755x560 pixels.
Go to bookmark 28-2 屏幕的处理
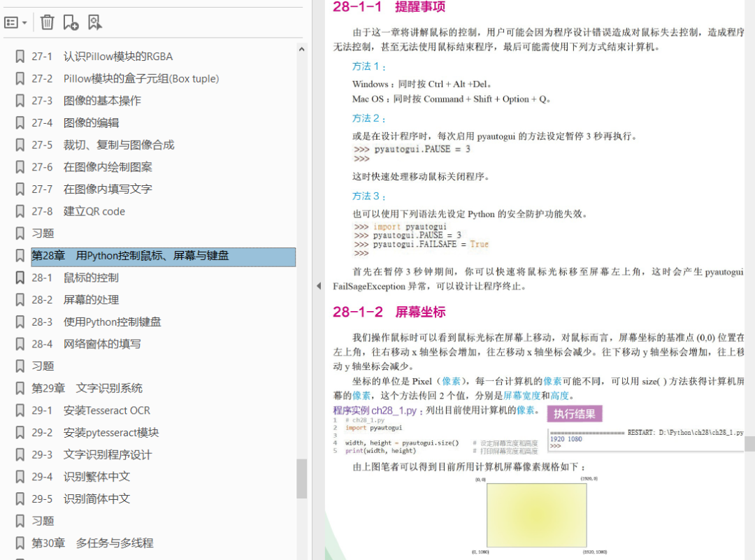point(75,300)
